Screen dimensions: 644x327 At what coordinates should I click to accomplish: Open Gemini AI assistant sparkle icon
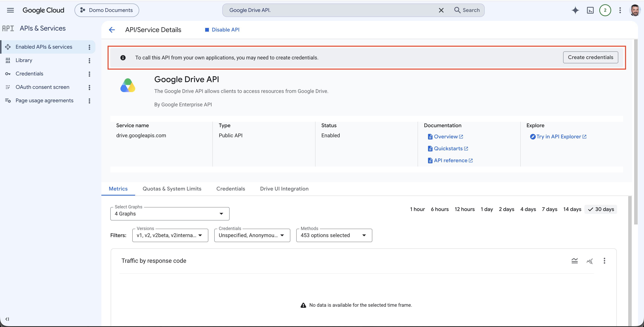coord(575,10)
